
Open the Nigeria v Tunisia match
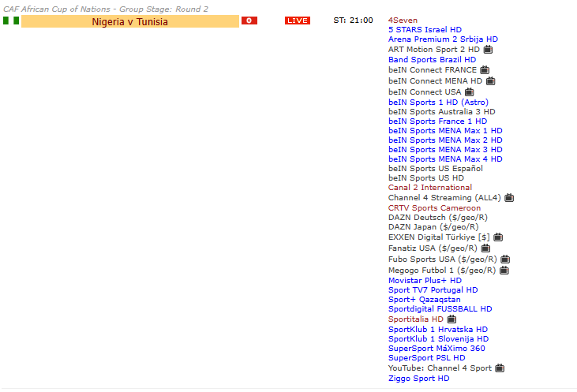[129, 21]
